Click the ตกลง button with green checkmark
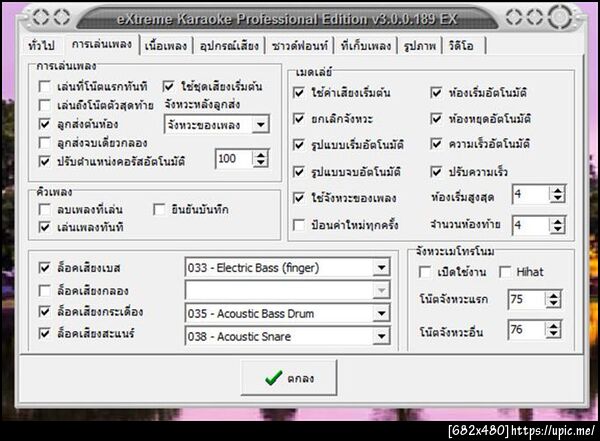The width and height of the screenshot is (600, 441). point(289,377)
